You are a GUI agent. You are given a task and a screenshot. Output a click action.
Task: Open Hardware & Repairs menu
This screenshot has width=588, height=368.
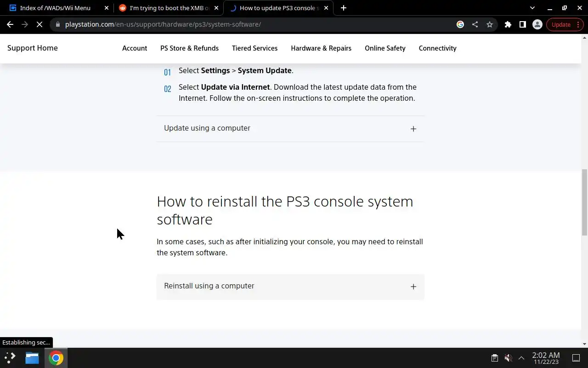pos(321,48)
